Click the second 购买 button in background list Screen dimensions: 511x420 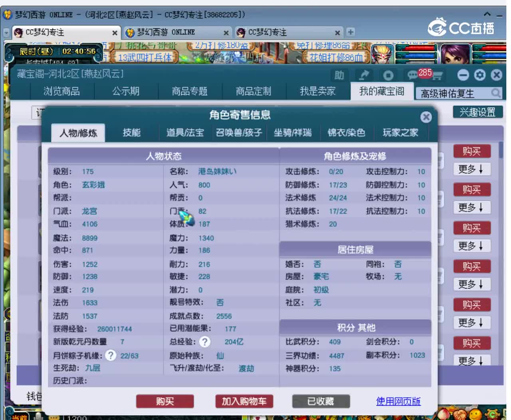pyautogui.click(x=472, y=190)
